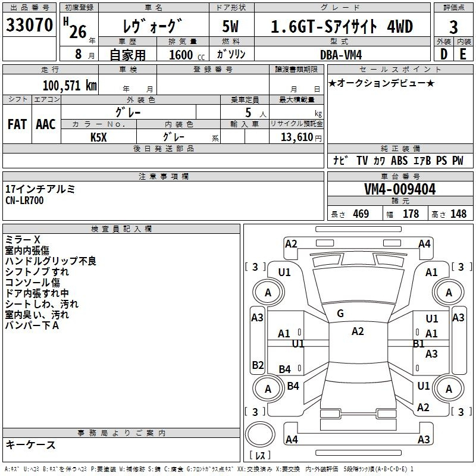The width and height of the screenshot is (476, 476).
Task: Select displacement 1600 cc
Action: click(187, 55)
